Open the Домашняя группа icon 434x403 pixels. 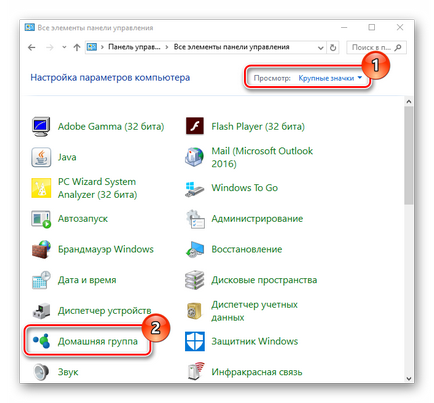point(41,341)
